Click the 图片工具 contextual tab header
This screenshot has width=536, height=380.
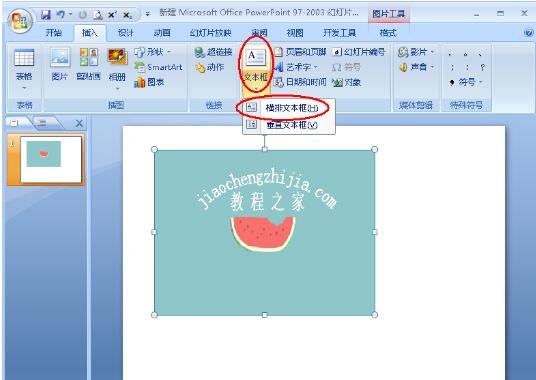tap(389, 14)
